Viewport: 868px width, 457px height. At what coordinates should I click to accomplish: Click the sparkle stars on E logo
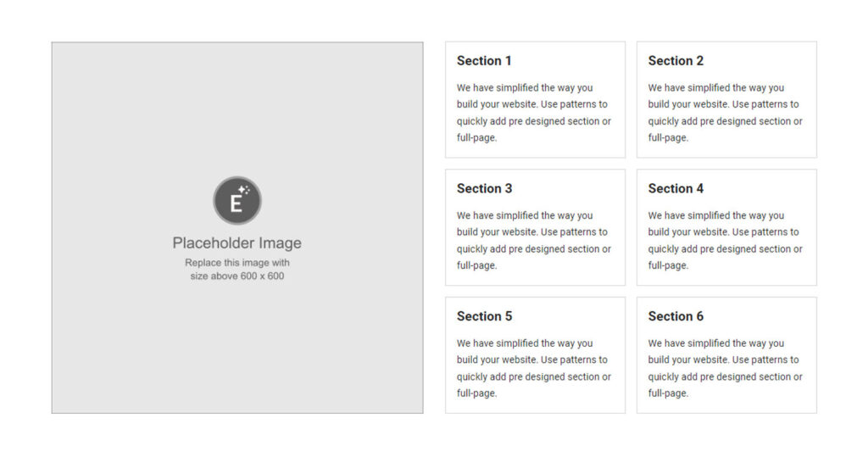coord(244,190)
